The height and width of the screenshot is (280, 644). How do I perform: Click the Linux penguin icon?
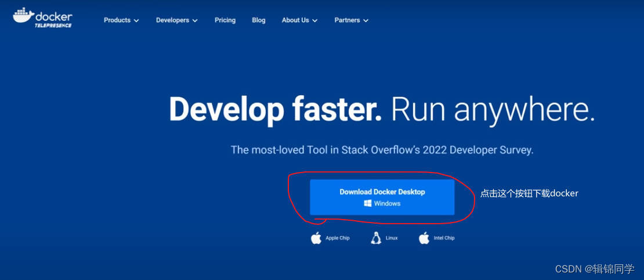tap(376, 238)
